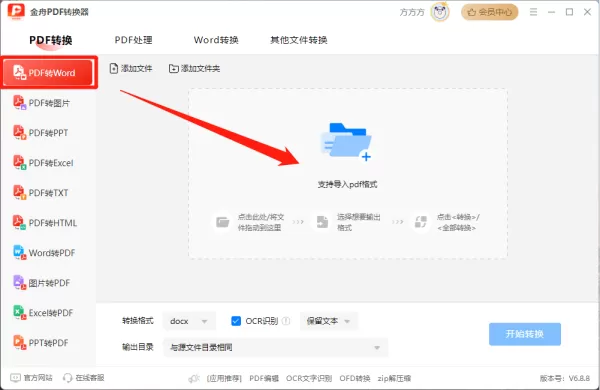Switch to the PDF处理 tab

pyautogui.click(x=134, y=40)
